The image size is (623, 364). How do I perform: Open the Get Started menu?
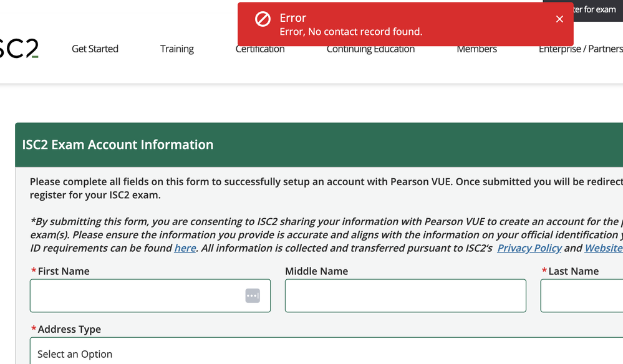point(95,49)
